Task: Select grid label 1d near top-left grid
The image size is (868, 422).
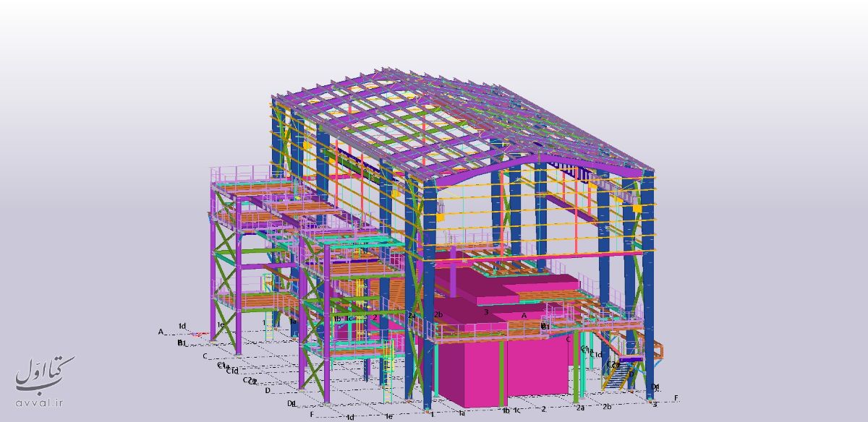Action: pyautogui.click(x=183, y=326)
